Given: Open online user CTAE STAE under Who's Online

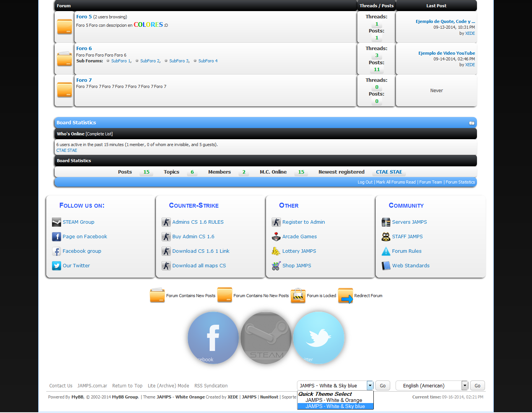Looking at the screenshot, I should (67, 150).
